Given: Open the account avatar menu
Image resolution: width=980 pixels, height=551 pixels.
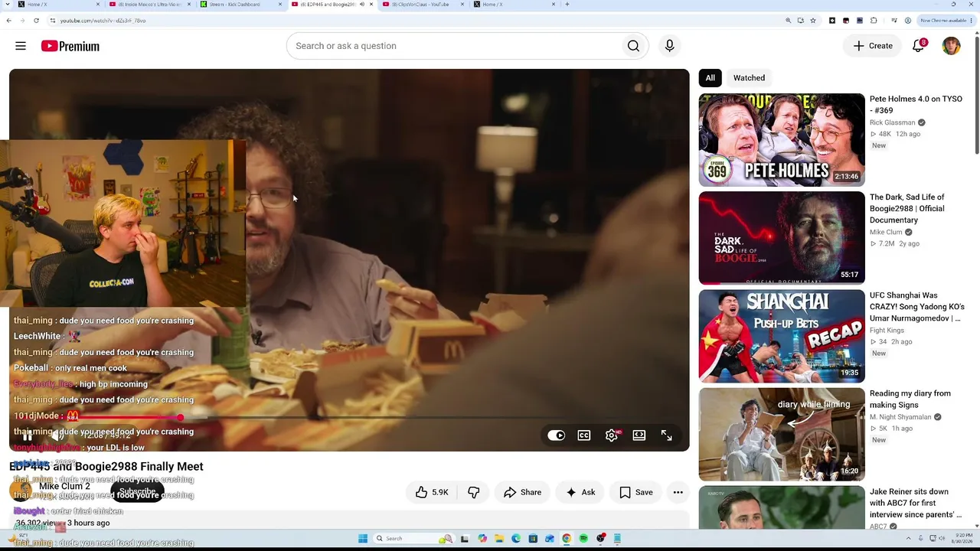Looking at the screenshot, I should click(951, 46).
